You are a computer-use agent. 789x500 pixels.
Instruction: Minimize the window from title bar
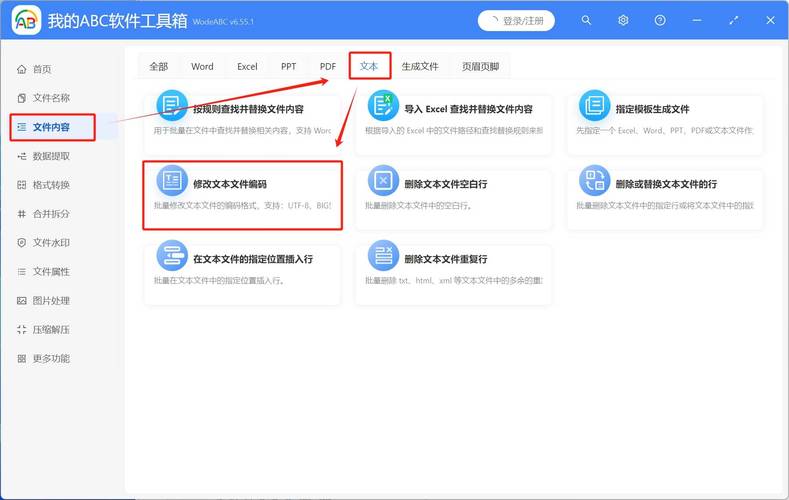[x=697, y=20]
